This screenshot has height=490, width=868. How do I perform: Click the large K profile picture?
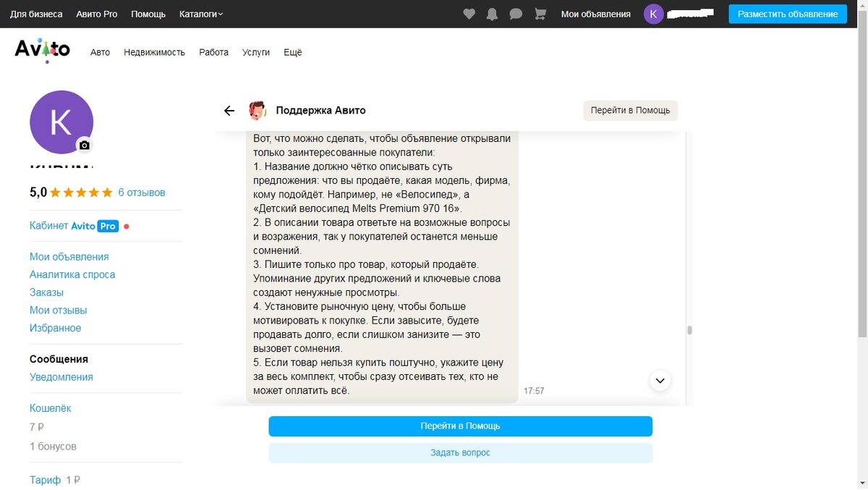[61, 122]
